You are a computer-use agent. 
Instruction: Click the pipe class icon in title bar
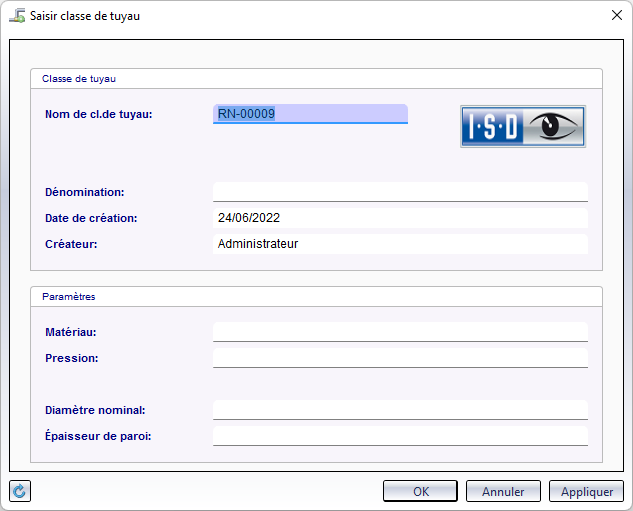[17, 16]
